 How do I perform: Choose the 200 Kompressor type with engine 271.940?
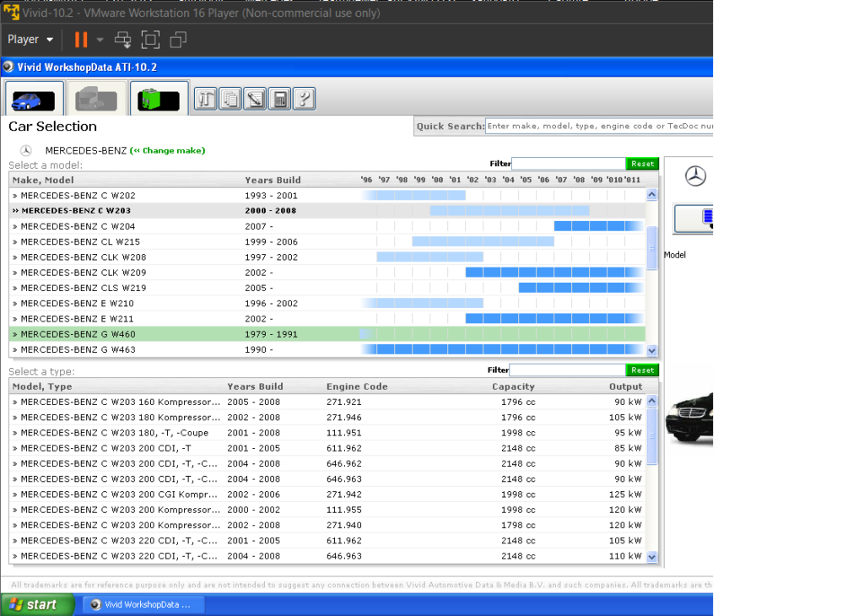(327, 526)
